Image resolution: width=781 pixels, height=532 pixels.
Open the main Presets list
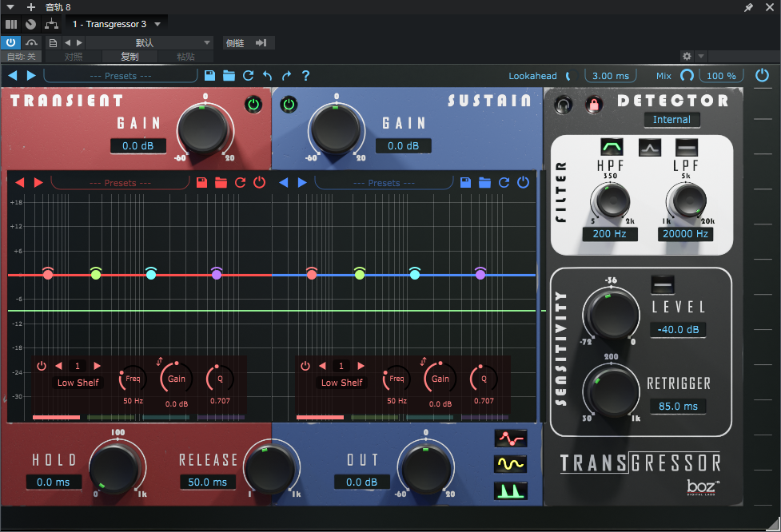[121, 76]
